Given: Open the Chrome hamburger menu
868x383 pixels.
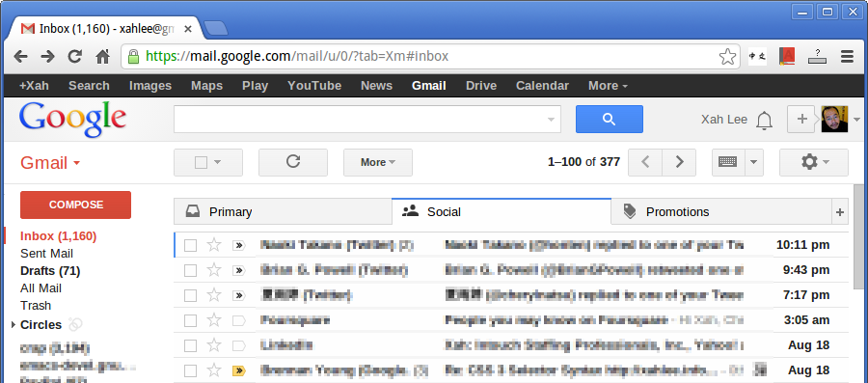Looking at the screenshot, I should coord(847,56).
